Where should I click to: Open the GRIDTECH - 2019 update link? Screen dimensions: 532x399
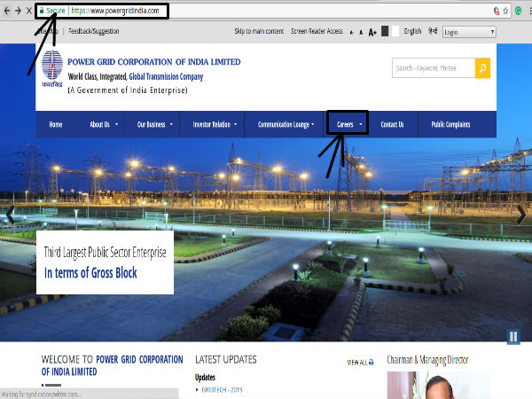(222, 390)
